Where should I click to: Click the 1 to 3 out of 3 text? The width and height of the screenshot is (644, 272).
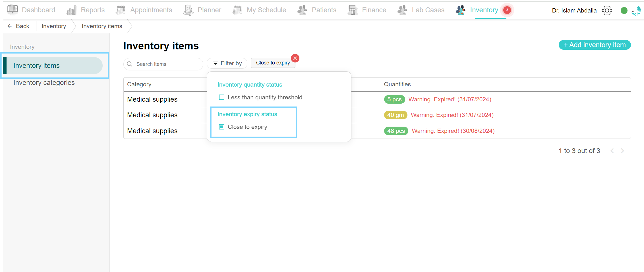click(579, 151)
